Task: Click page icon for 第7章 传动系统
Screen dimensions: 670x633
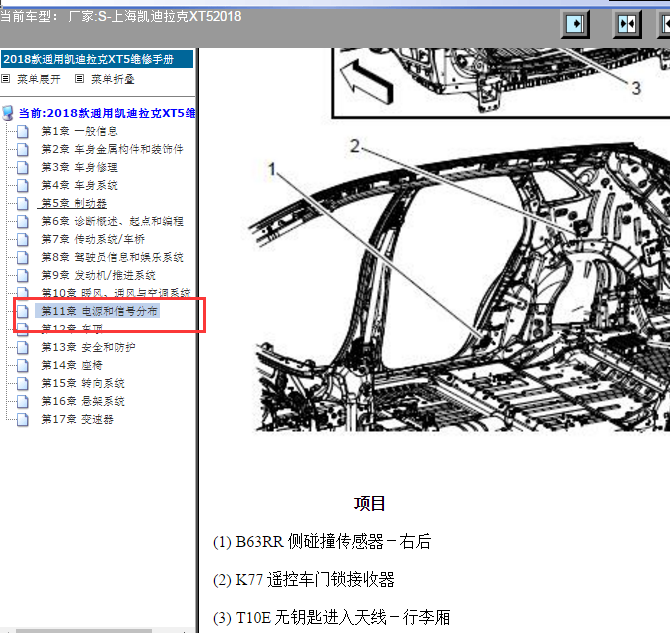Action: click(x=23, y=239)
